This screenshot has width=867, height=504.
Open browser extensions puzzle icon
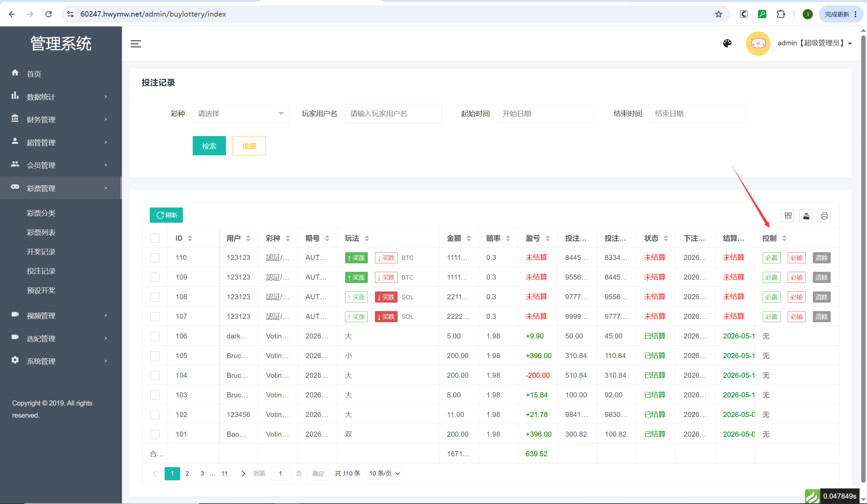point(781,14)
